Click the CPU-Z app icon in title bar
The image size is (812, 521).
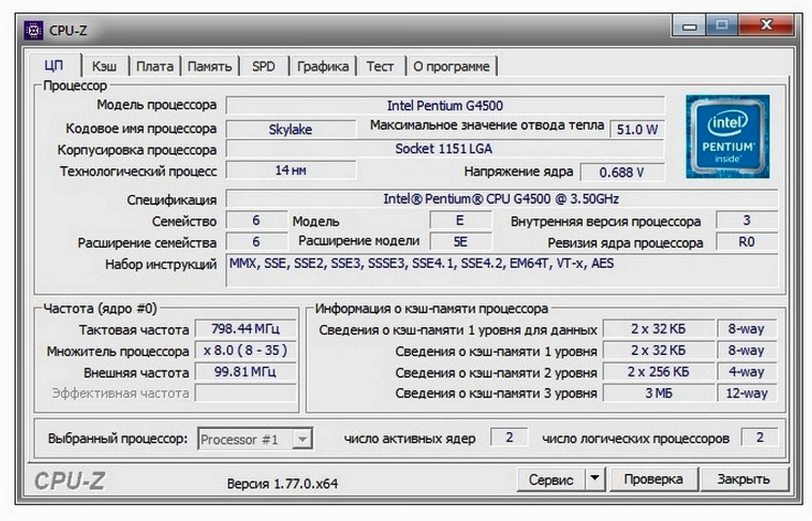33,31
